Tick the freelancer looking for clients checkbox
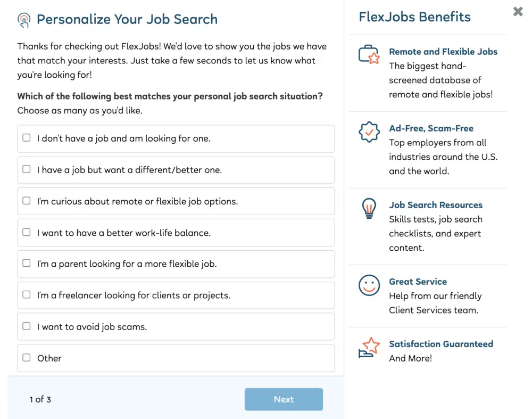532x419 pixels. (x=27, y=294)
